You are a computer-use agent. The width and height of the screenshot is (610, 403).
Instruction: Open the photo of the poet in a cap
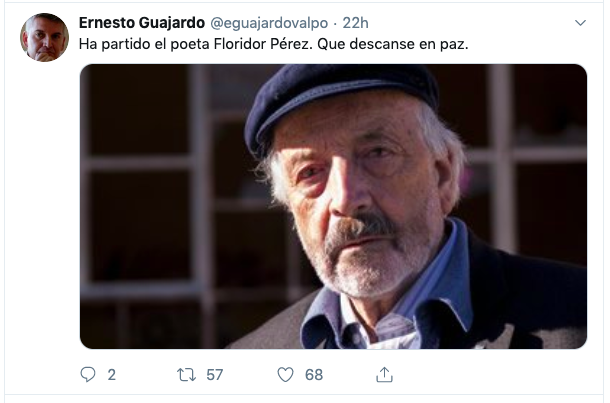pyautogui.click(x=333, y=207)
